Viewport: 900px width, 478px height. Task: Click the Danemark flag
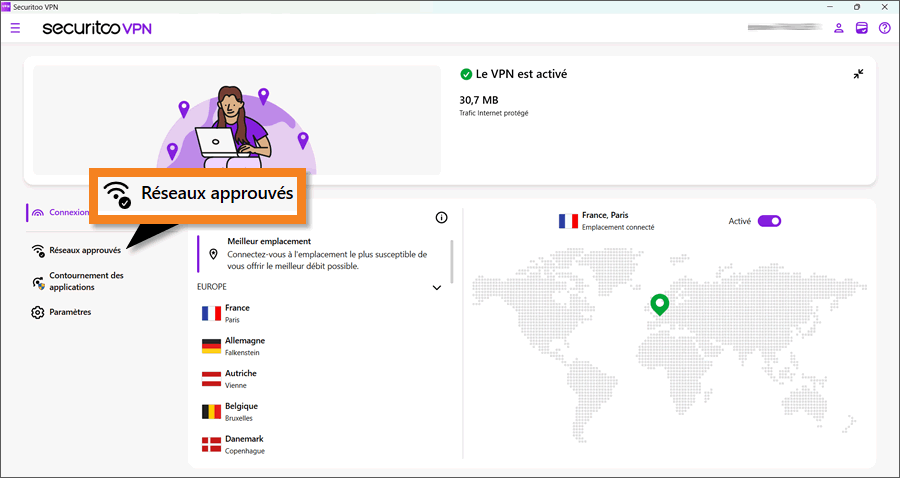[x=211, y=444]
